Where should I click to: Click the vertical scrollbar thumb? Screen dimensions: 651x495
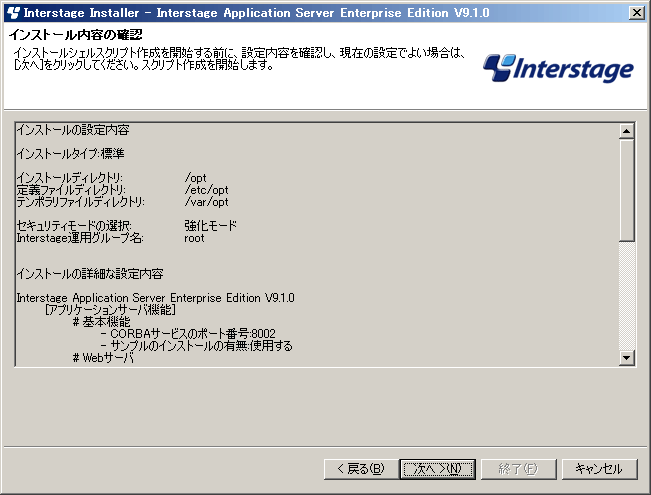[x=627, y=190]
